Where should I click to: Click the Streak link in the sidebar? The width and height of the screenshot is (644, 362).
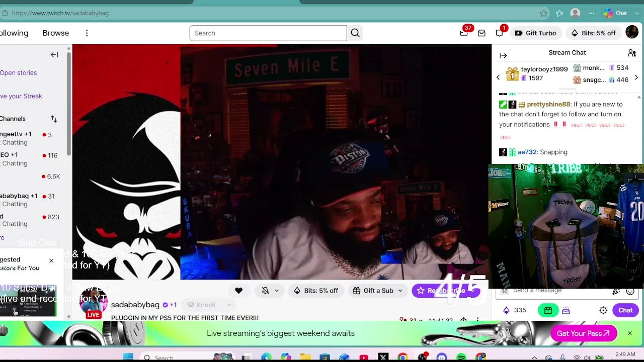coord(21,96)
